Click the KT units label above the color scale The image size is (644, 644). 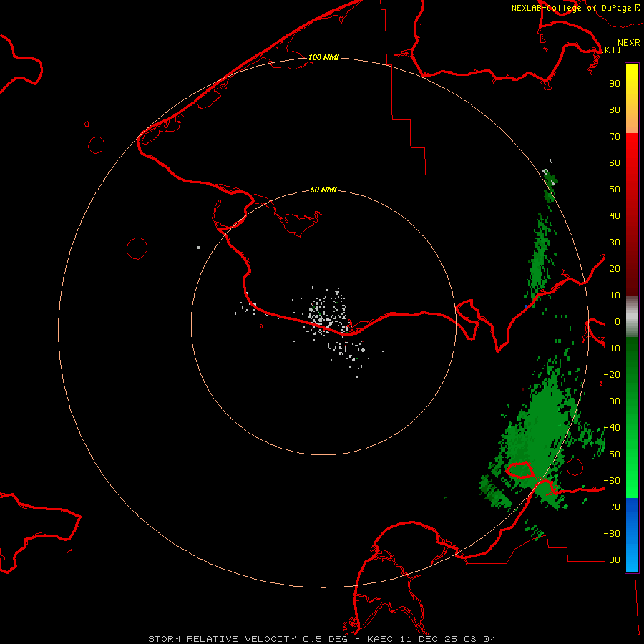[x=611, y=49]
